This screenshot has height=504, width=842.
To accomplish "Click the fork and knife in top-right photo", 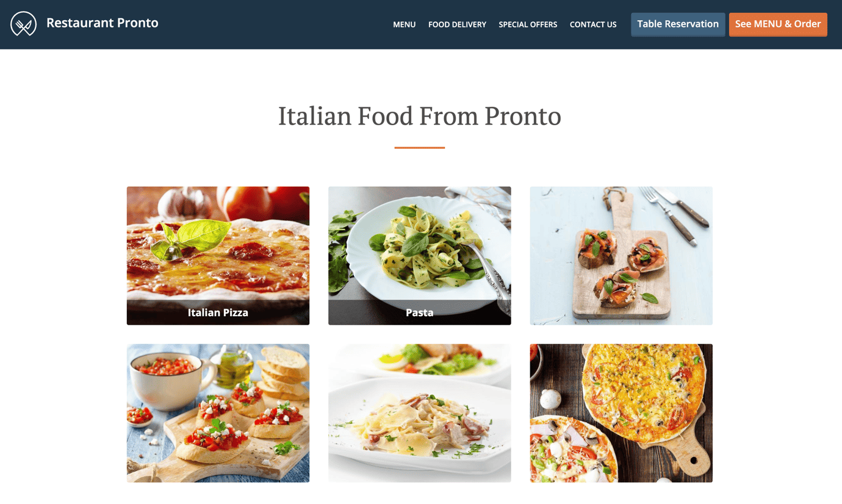I will click(x=674, y=215).
